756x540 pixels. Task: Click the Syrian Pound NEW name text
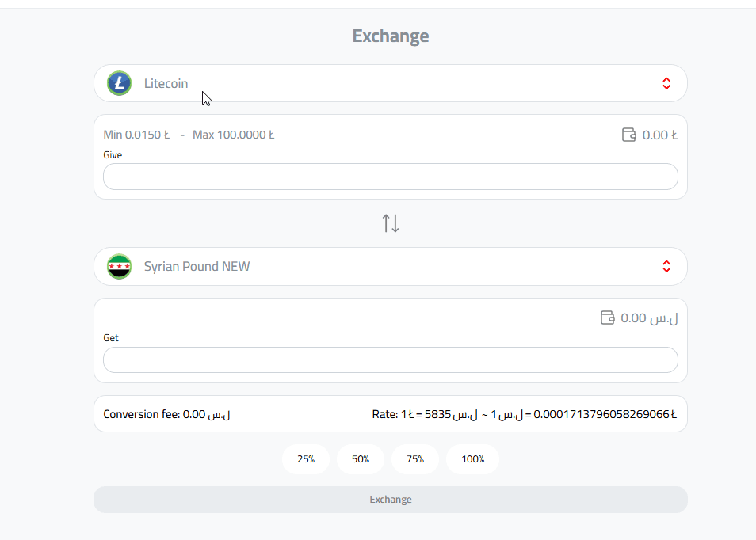pyautogui.click(x=197, y=266)
